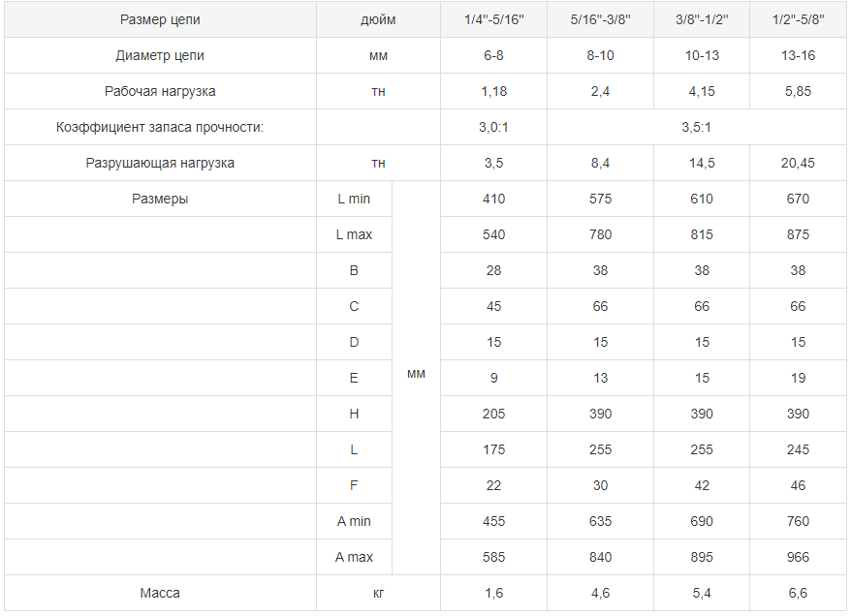The image size is (852, 616).
Task: Click the 1/2"-5/8" column header
Action: pyautogui.click(x=799, y=20)
